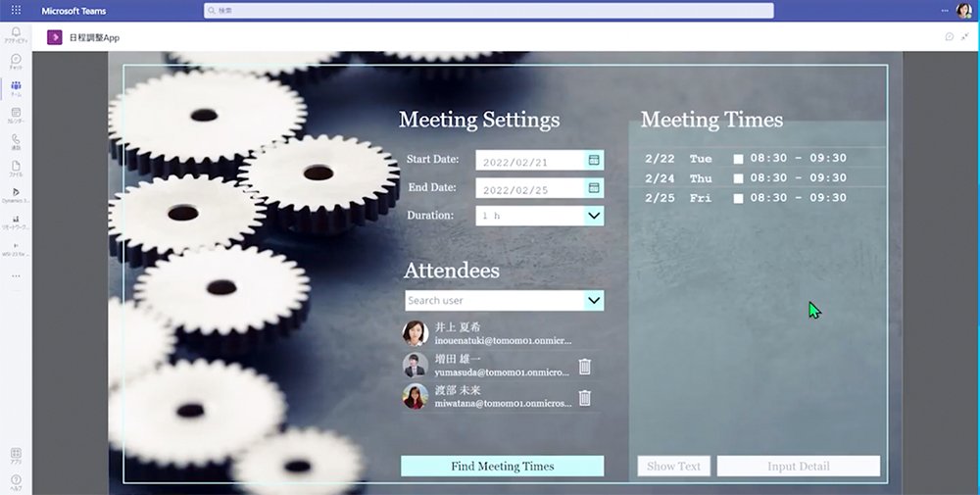Open Chat in the Teams sidebar

coord(16,61)
